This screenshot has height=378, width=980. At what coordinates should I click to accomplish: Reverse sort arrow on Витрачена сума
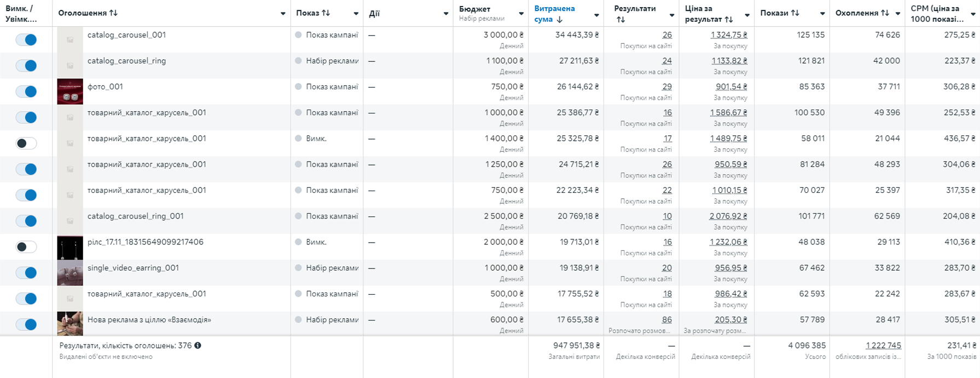click(x=559, y=20)
